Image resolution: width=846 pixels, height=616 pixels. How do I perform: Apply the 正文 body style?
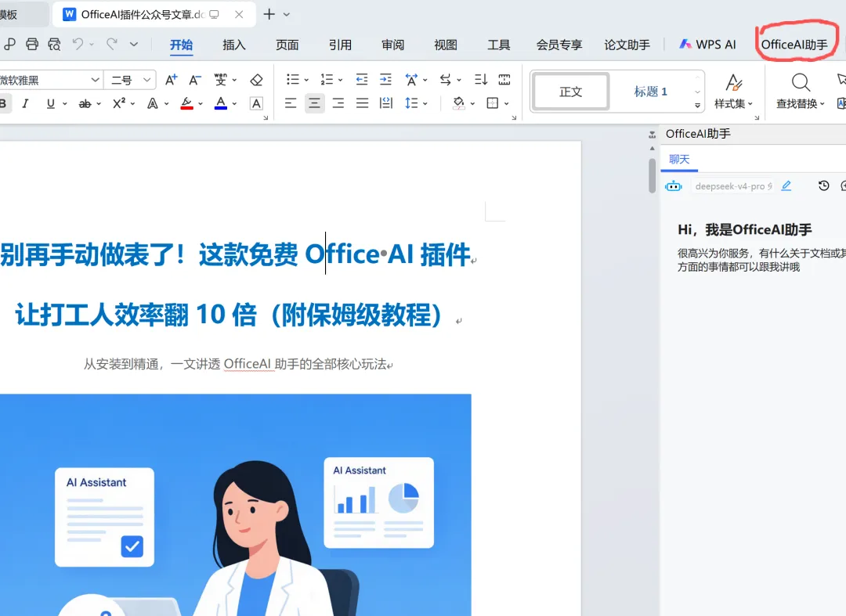pyautogui.click(x=571, y=92)
